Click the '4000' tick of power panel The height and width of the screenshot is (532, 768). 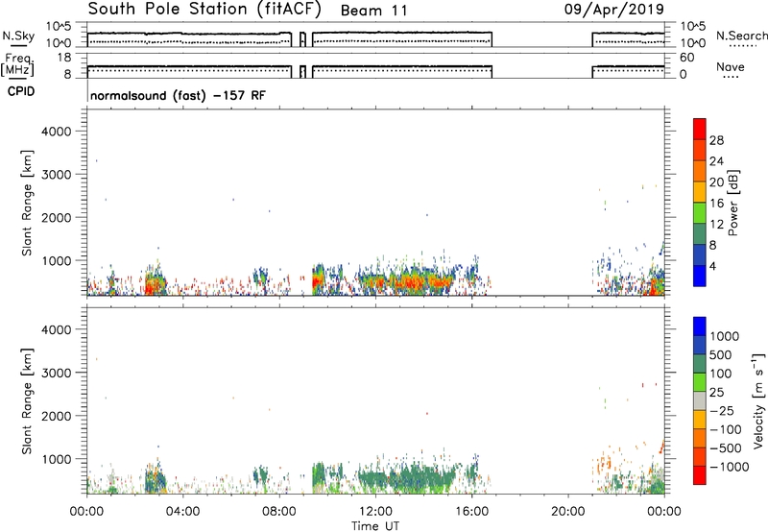[57, 132]
